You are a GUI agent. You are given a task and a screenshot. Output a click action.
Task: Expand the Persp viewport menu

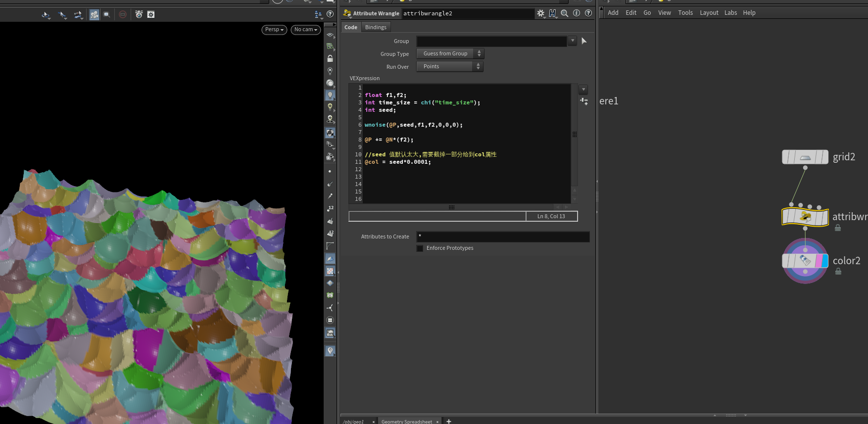274,30
